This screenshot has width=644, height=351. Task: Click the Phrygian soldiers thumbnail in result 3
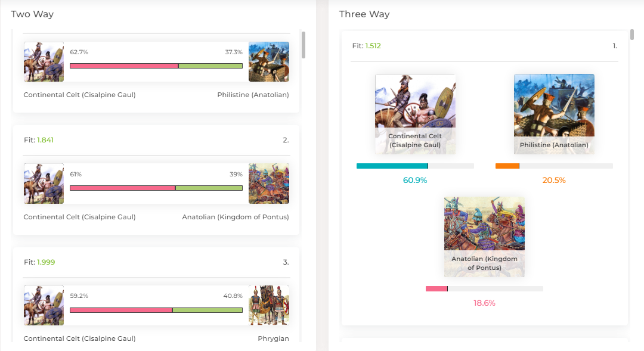[268, 306]
